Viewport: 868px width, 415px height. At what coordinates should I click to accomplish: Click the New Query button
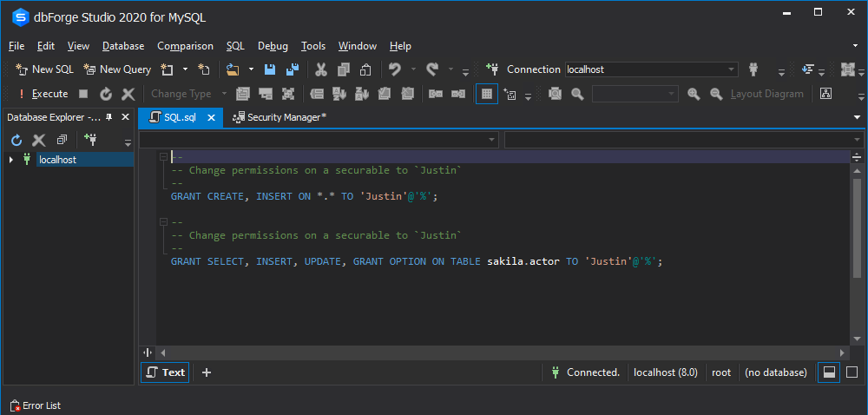pos(117,69)
